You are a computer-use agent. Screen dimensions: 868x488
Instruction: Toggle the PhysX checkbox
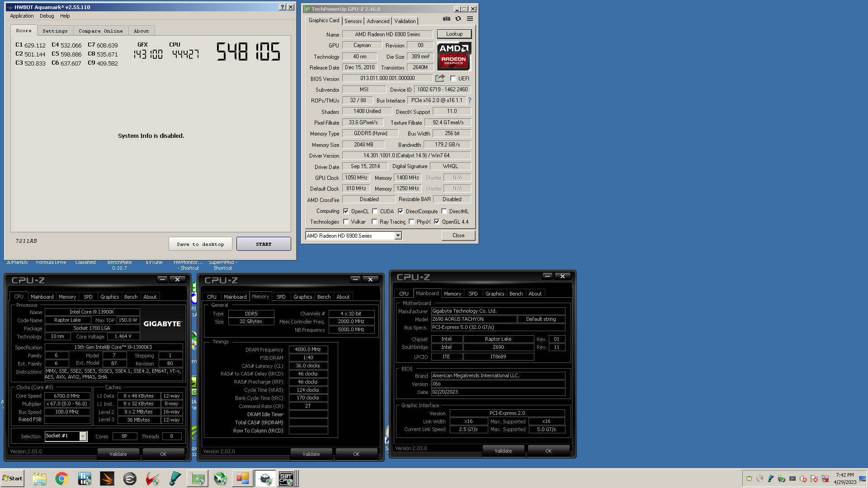pyautogui.click(x=411, y=222)
